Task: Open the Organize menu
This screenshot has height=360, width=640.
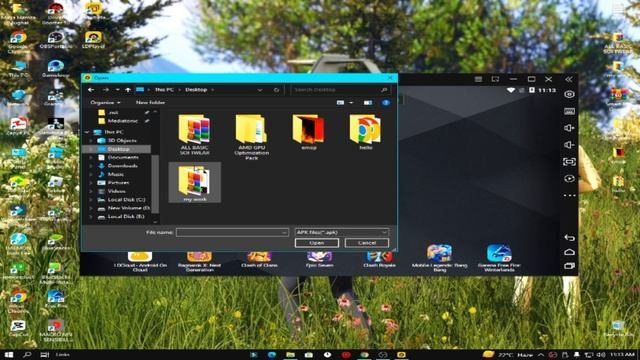Action: [x=105, y=102]
